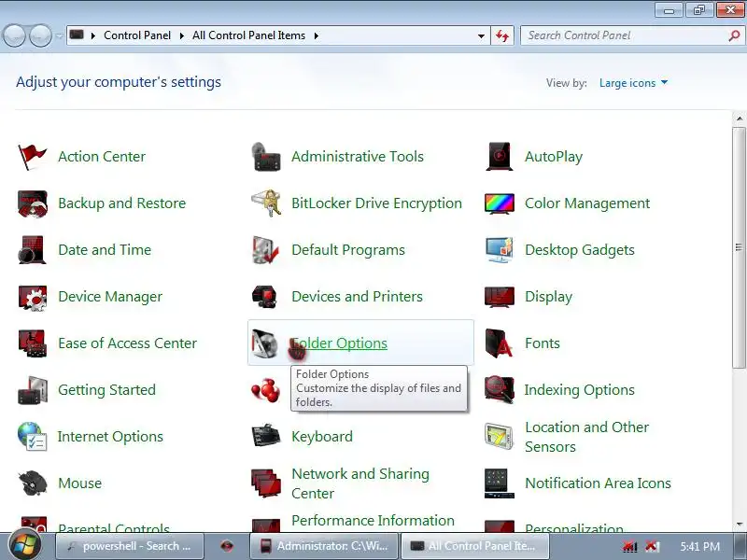
Task: Refresh the address bar with the refresh button
Action: point(502,35)
